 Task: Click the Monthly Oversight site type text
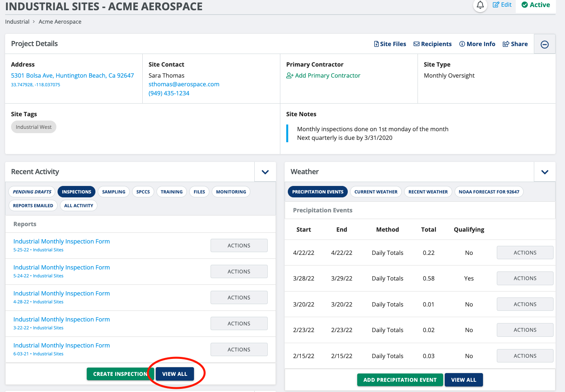[x=449, y=76]
